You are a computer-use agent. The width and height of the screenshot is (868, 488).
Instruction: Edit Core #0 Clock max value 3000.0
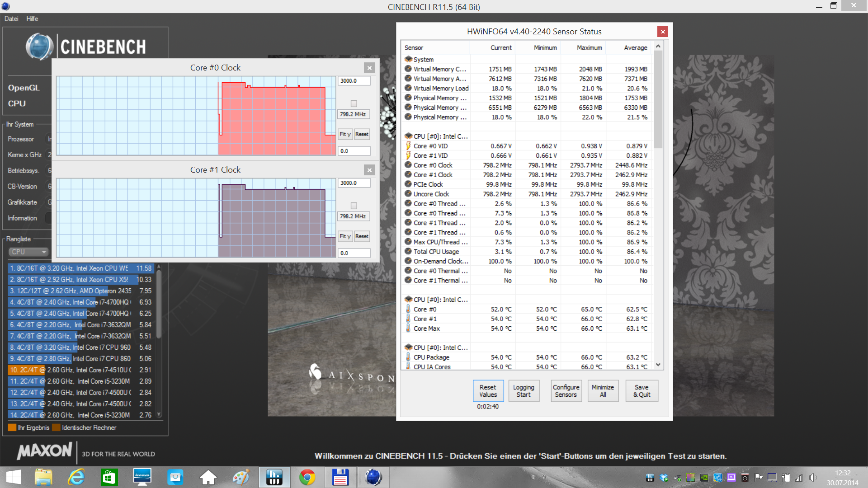pyautogui.click(x=354, y=81)
